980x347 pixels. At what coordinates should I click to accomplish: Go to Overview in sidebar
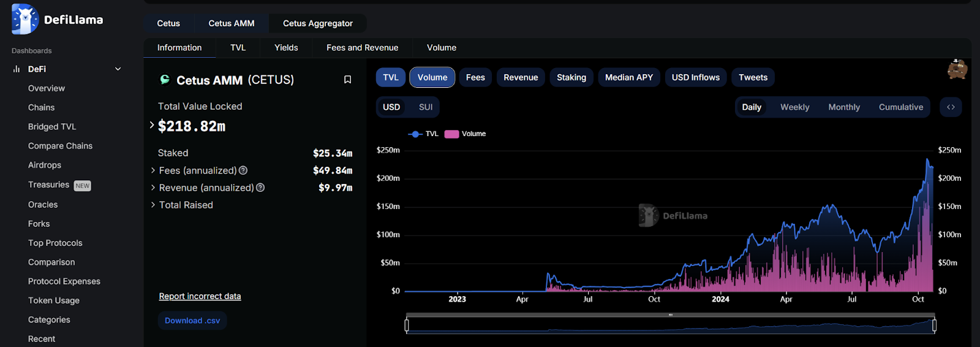pyautogui.click(x=47, y=88)
